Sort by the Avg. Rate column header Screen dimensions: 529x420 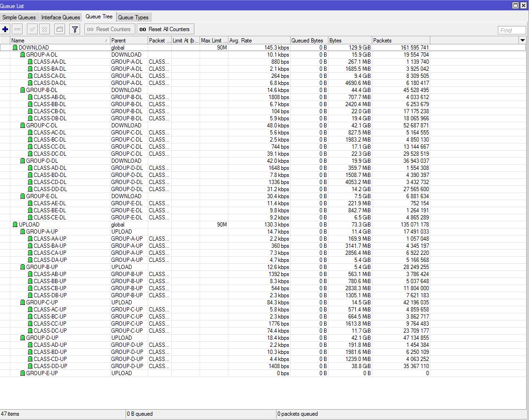259,41
